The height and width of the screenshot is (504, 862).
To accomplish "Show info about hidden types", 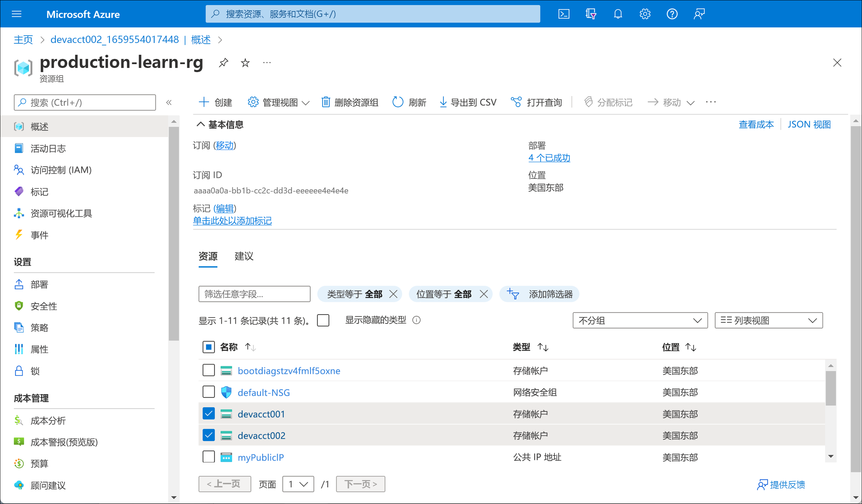I will point(416,320).
